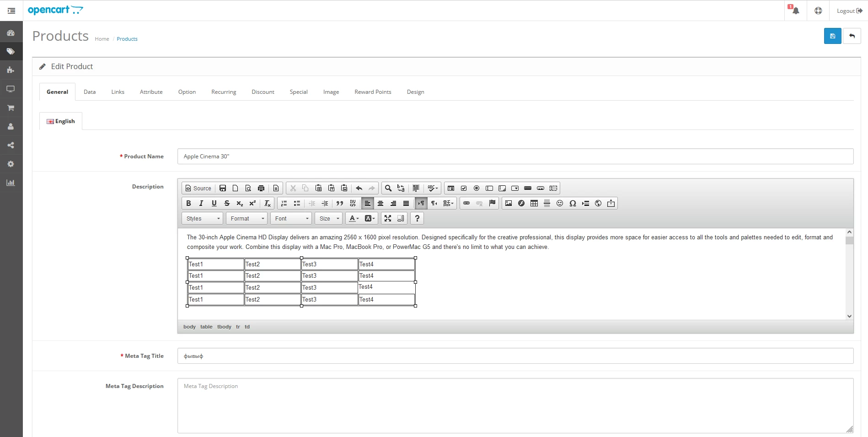
Task: Open the Catalog tags icon in sidebar
Action: (11, 51)
